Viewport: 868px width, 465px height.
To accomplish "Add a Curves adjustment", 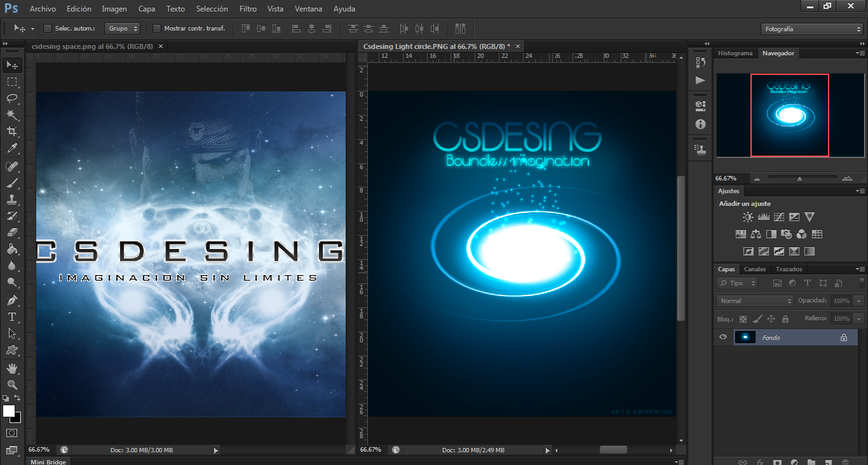I will (778, 217).
